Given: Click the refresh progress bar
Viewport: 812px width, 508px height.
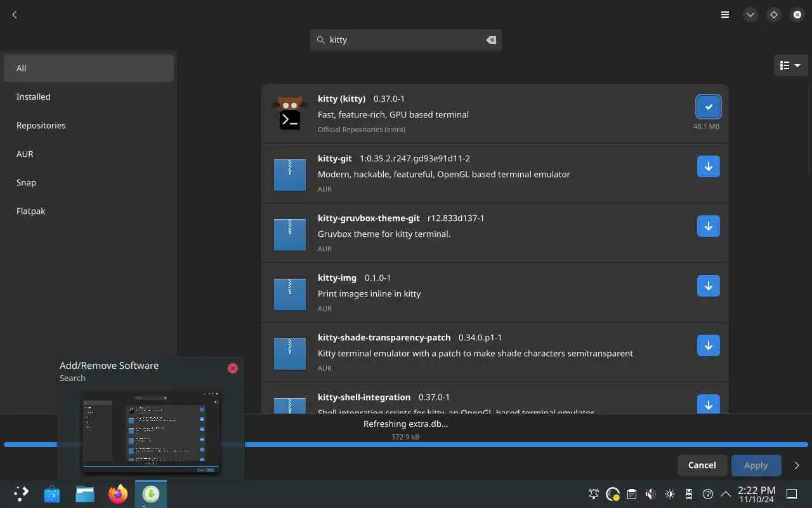Looking at the screenshot, I should pyautogui.click(x=406, y=444).
